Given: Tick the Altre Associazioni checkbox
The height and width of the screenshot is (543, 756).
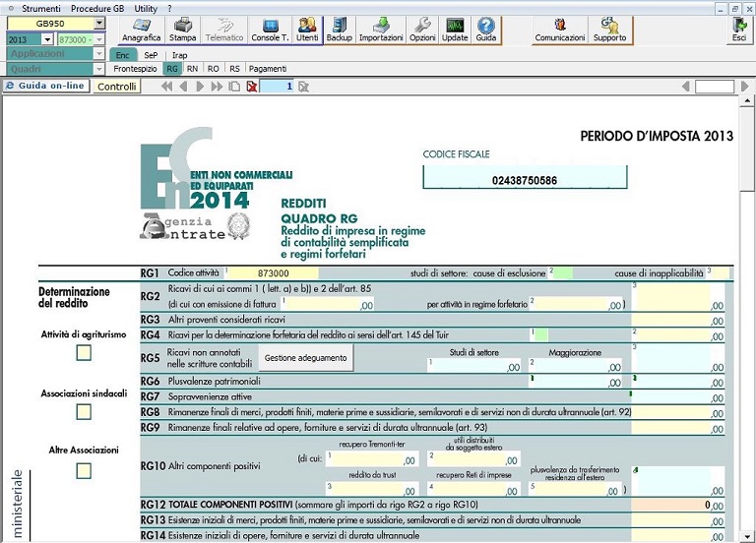Looking at the screenshot, I should [x=84, y=471].
